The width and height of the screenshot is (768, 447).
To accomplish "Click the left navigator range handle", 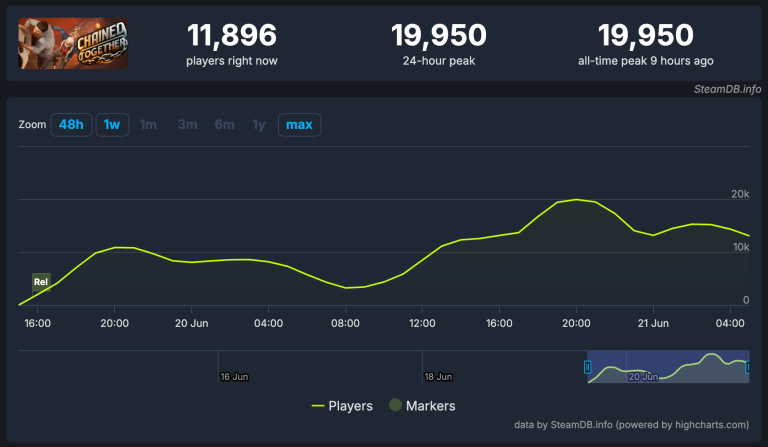I will (x=588, y=367).
